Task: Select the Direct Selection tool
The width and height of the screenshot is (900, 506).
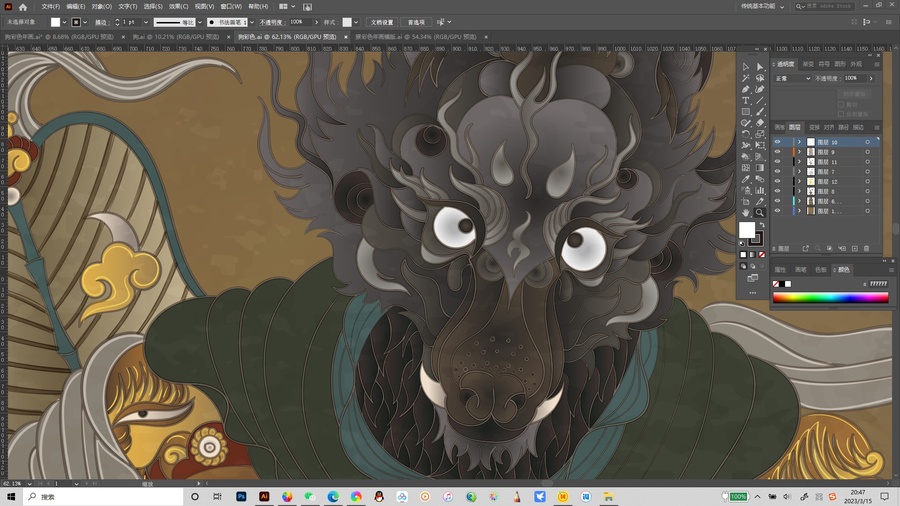Action: [760, 67]
